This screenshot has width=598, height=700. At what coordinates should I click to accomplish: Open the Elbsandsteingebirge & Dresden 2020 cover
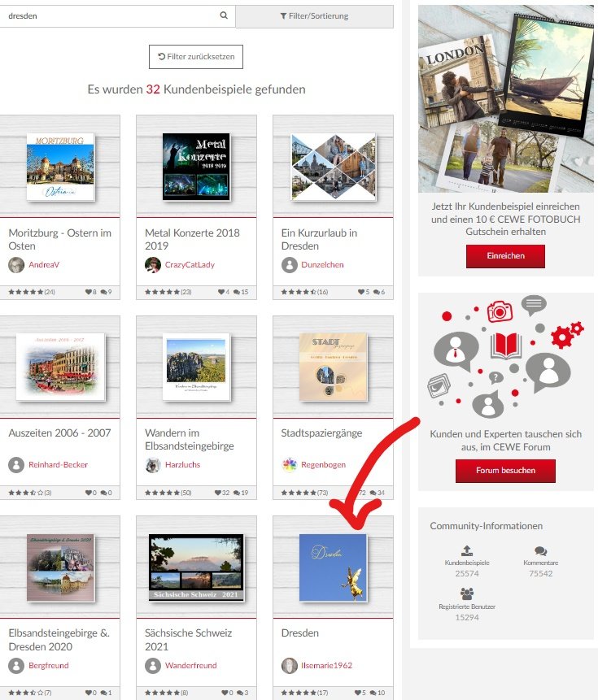click(60, 567)
